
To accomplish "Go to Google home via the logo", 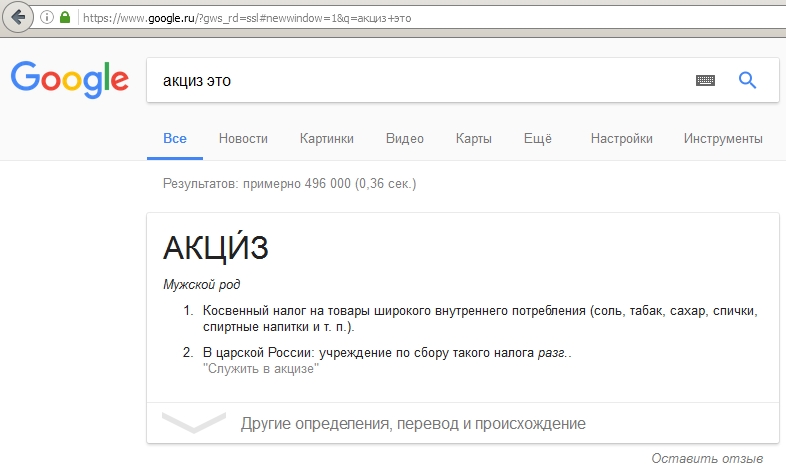I will tap(70, 79).
